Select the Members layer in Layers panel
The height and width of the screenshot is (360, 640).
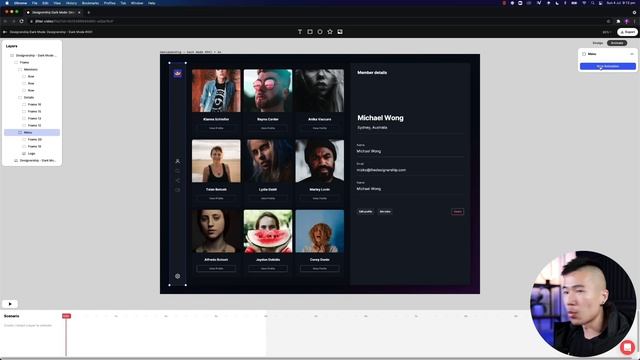click(x=31, y=69)
